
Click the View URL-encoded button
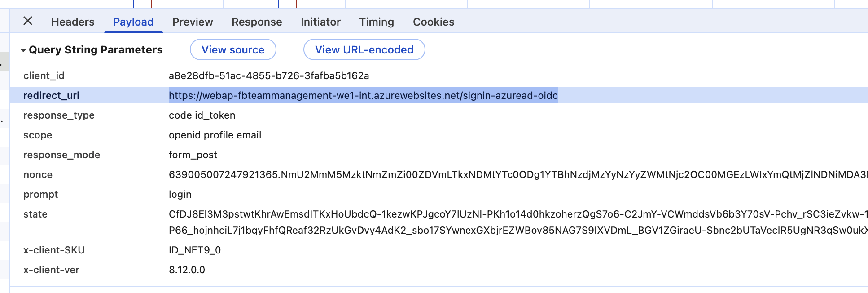364,50
